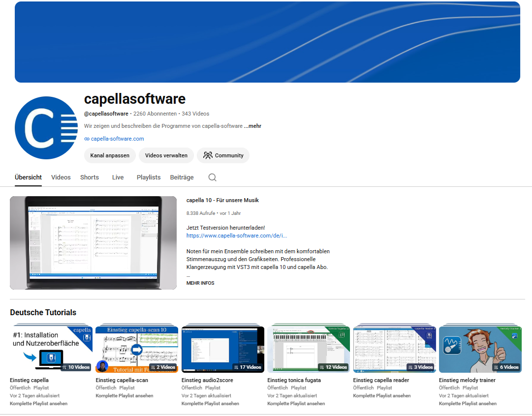
Task: Click the Einstieg melody trainer playlist title
Action: (467, 381)
